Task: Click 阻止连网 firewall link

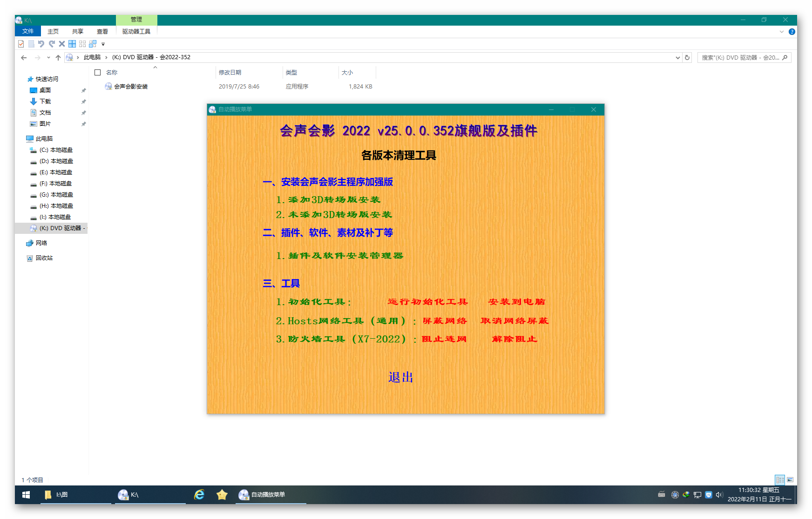Action: point(444,339)
